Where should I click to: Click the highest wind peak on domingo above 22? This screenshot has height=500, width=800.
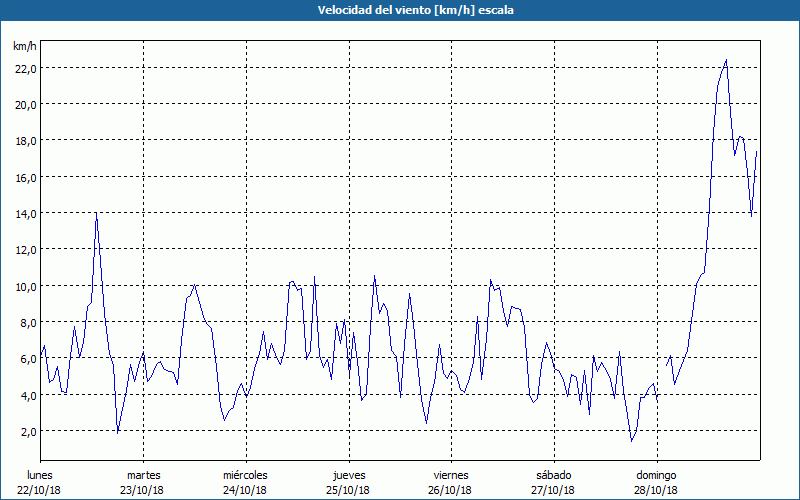click(726, 60)
